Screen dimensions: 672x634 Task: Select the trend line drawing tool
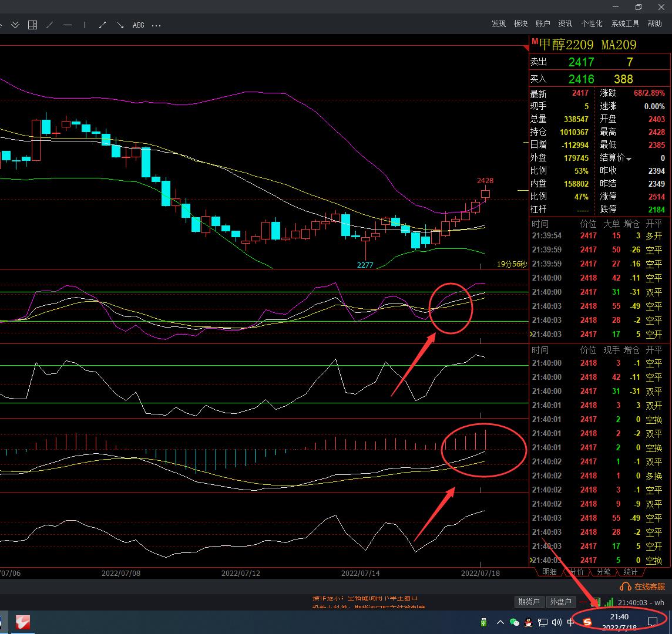[50, 25]
